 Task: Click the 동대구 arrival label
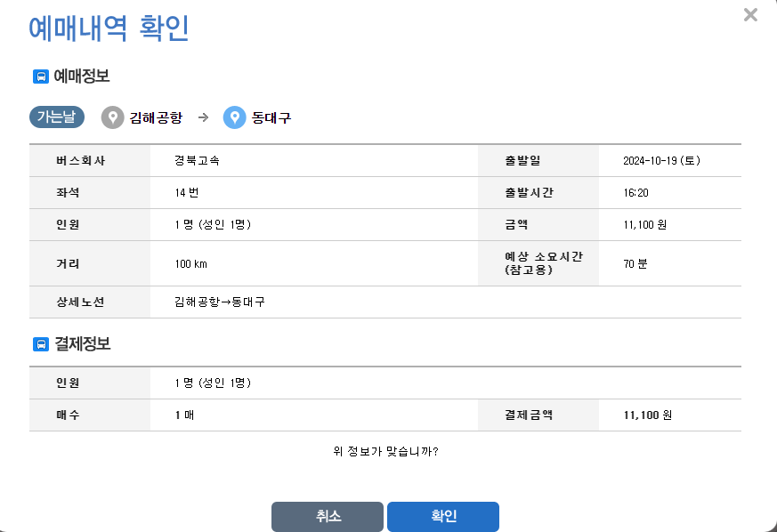click(271, 117)
